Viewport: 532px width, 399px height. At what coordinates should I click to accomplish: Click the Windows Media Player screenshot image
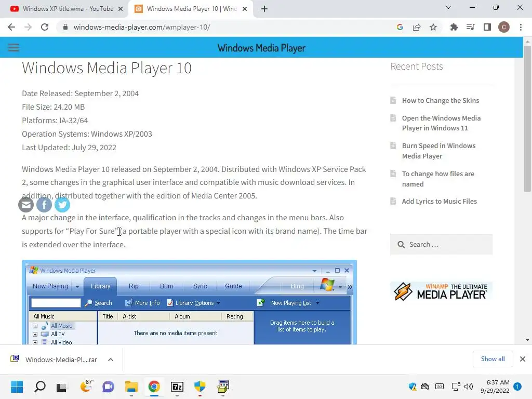189,302
